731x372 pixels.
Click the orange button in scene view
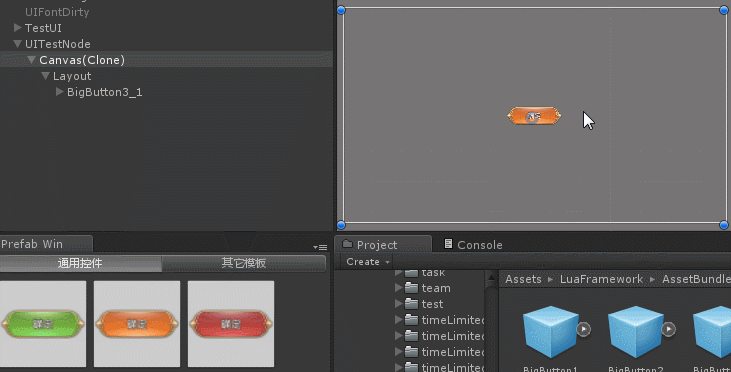534,116
